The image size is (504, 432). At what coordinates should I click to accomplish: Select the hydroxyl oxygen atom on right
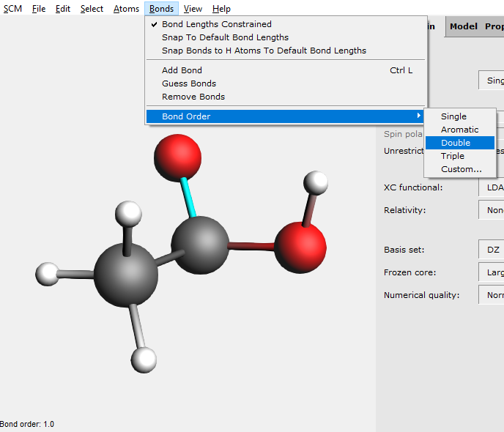pyautogui.click(x=300, y=247)
